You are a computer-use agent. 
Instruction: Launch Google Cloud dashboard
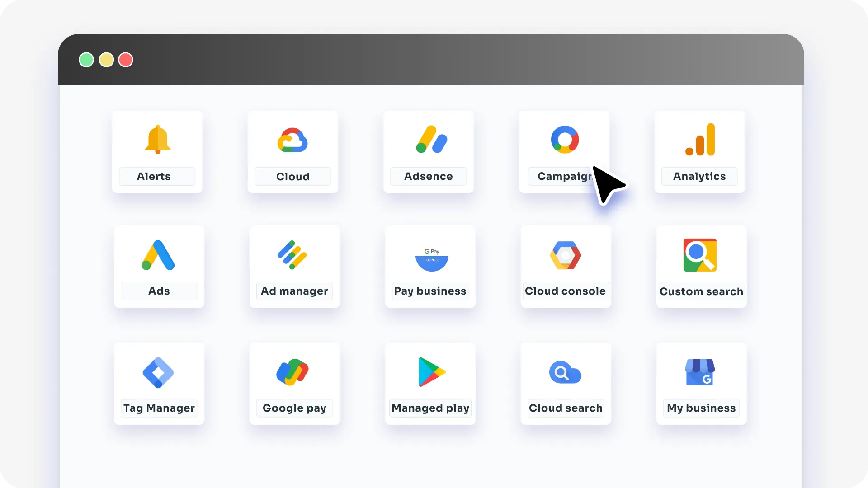292,151
